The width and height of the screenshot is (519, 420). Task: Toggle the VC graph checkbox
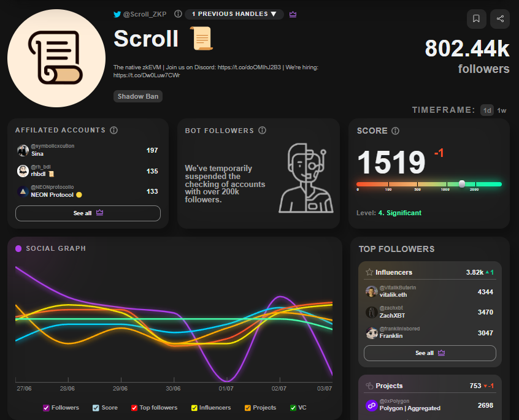tap(293, 408)
